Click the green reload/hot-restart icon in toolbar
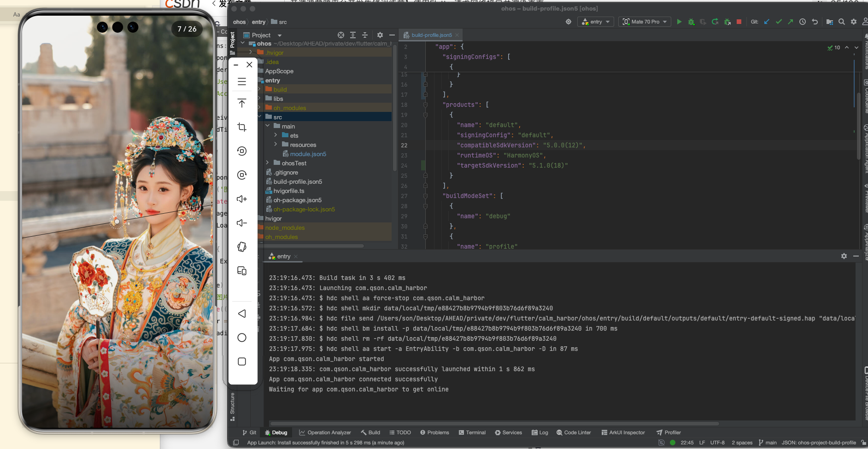The width and height of the screenshot is (868, 449). [x=715, y=22]
